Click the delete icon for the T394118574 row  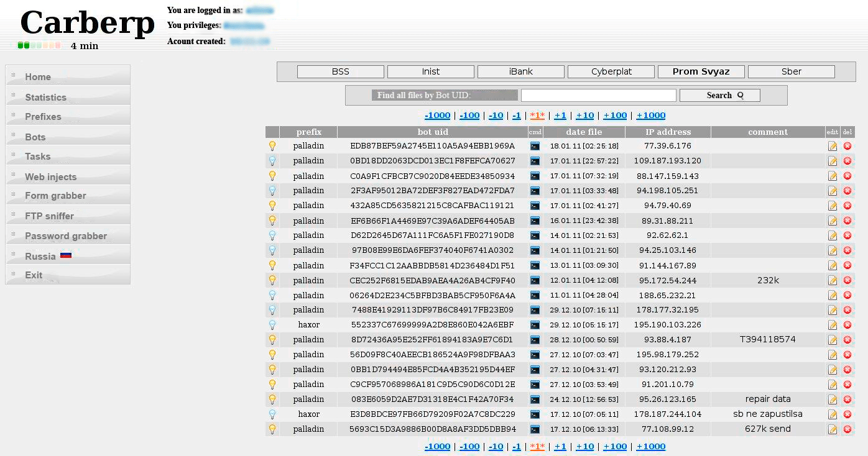(x=847, y=340)
